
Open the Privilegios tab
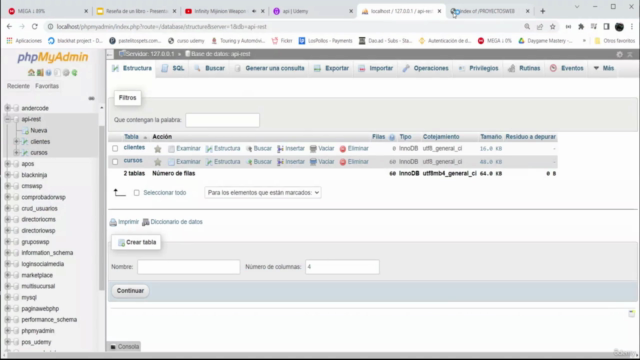[x=478, y=68]
